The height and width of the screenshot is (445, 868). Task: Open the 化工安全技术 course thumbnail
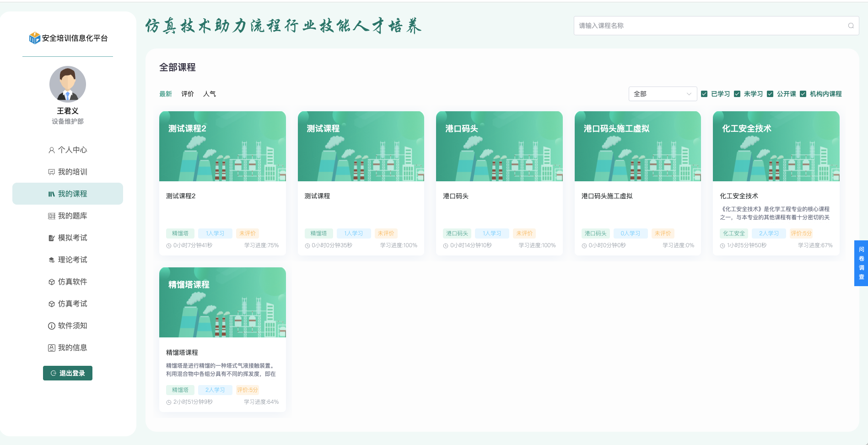(x=776, y=147)
